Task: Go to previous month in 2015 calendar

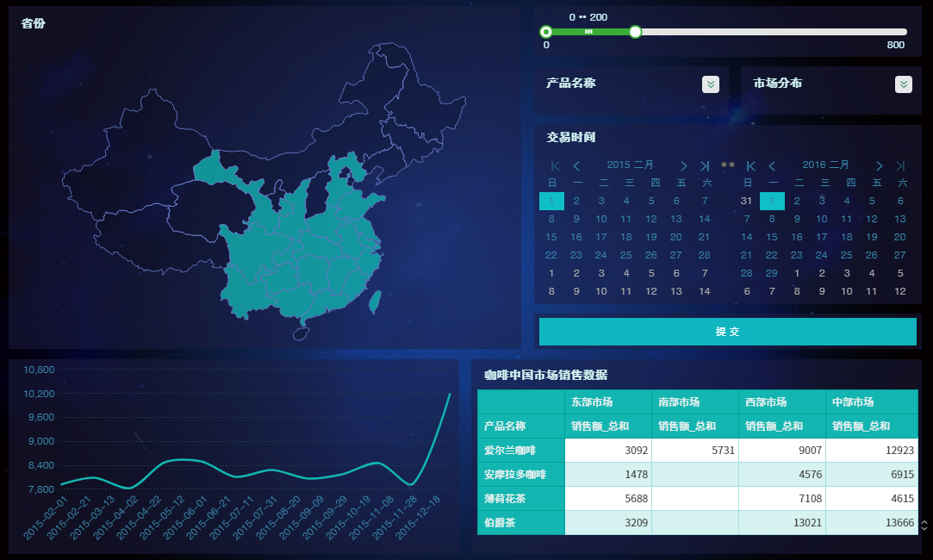Action: 576,165
